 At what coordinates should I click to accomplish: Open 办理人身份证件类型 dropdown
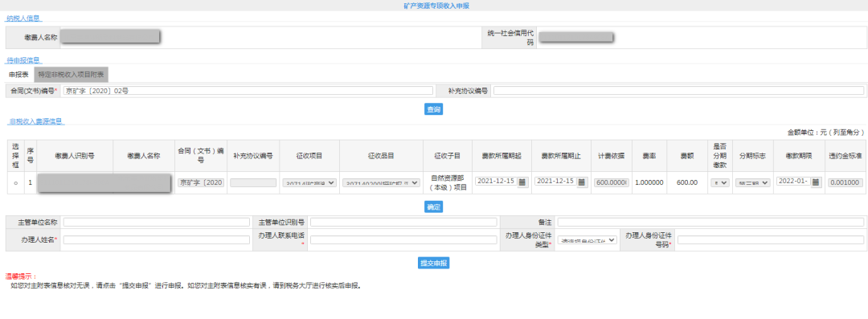[587, 241]
